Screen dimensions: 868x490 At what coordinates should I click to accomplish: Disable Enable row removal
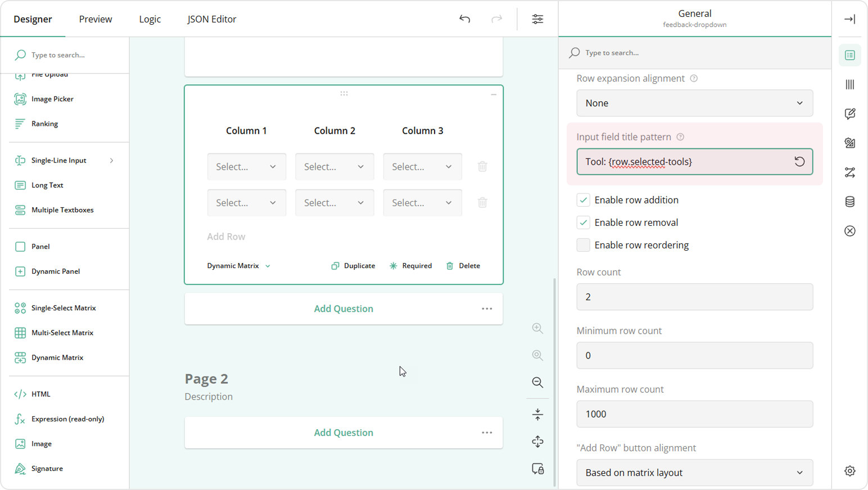click(x=583, y=222)
